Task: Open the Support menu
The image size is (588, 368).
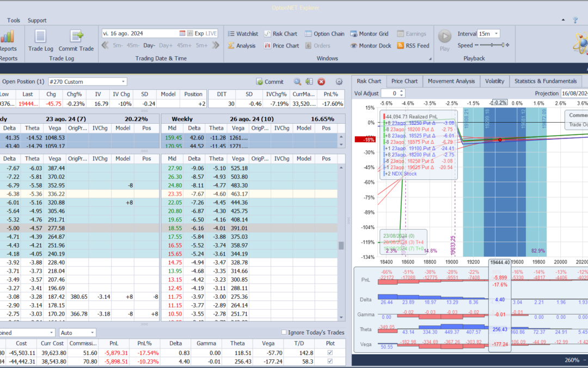Action: pyautogui.click(x=36, y=20)
